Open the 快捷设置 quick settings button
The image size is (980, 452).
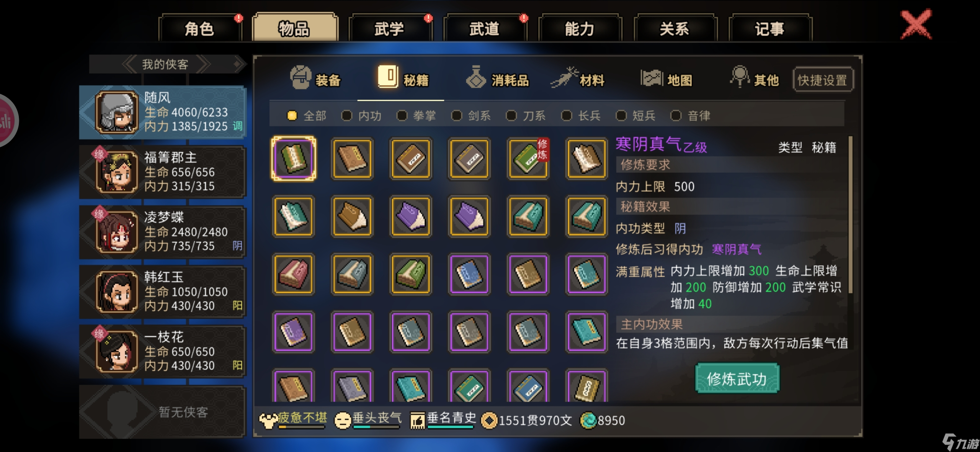click(x=823, y=80)
